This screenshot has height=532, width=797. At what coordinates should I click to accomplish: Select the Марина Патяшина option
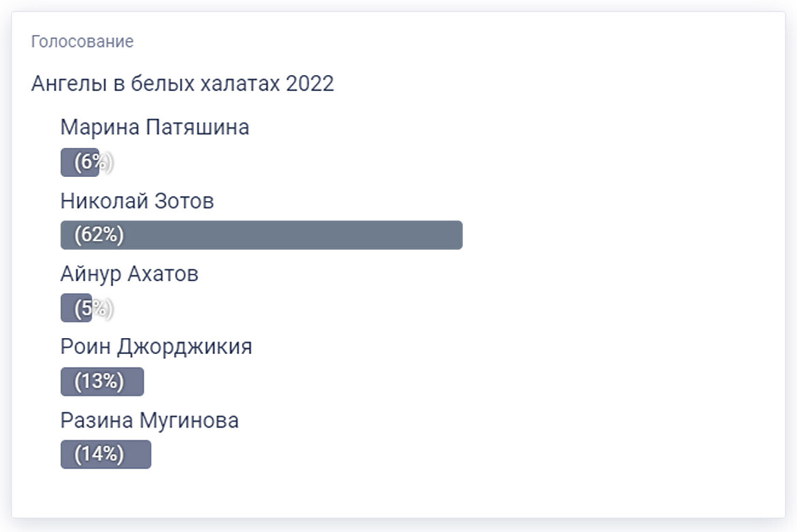(x=155, y=127)
